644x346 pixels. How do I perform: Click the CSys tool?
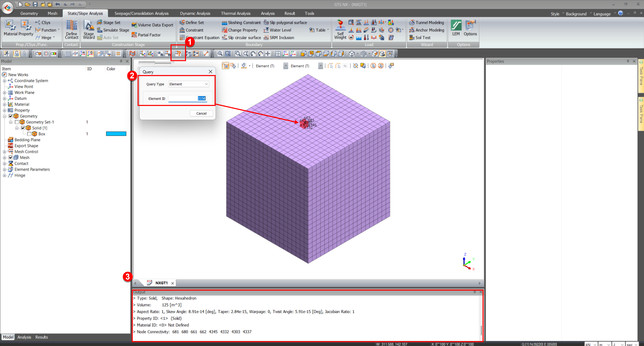click(x=43, y=23)
